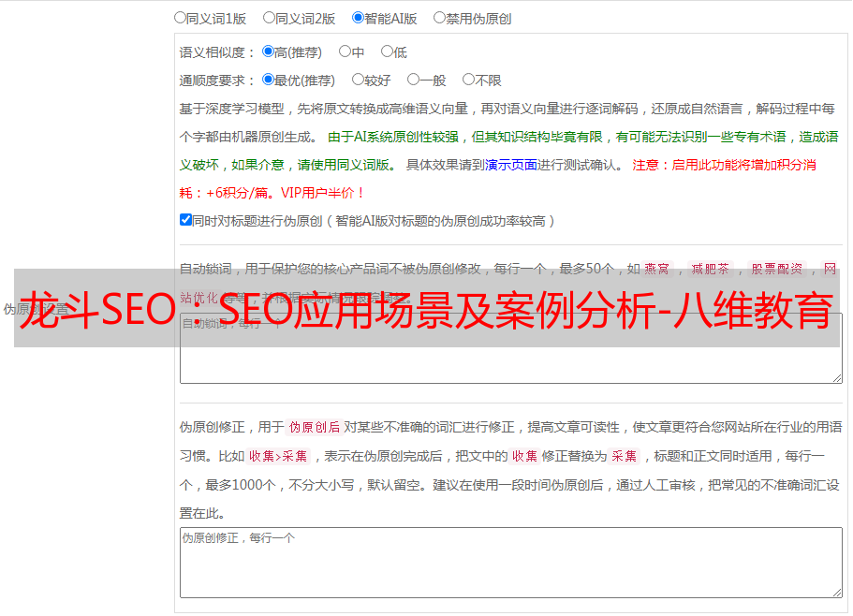Image resolution: width=853 pixels, height=616 pixels.
Task: Toggle 同时对标题进行伪原创 checkbox
Action: pyautogui.click(x=185, y=220)
